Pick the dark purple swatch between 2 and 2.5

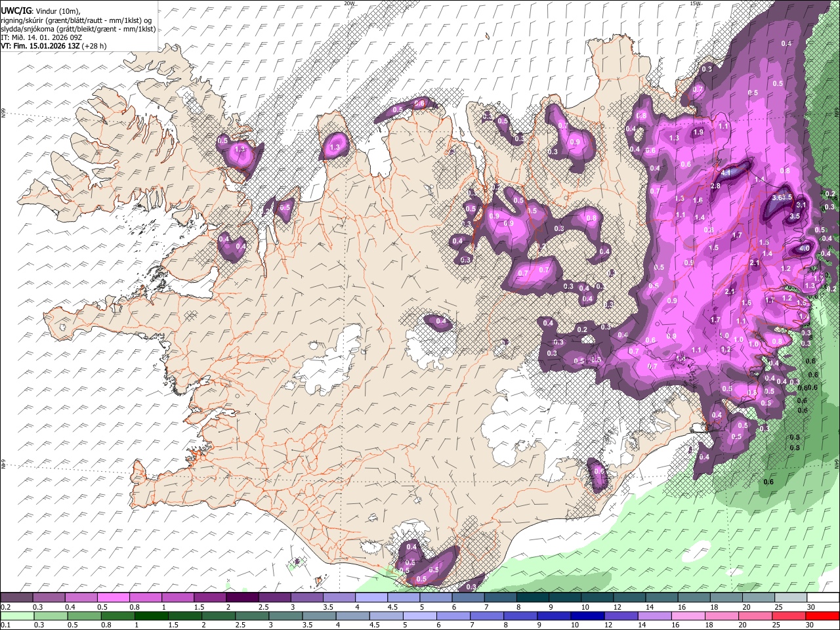[x=241, y=598]
